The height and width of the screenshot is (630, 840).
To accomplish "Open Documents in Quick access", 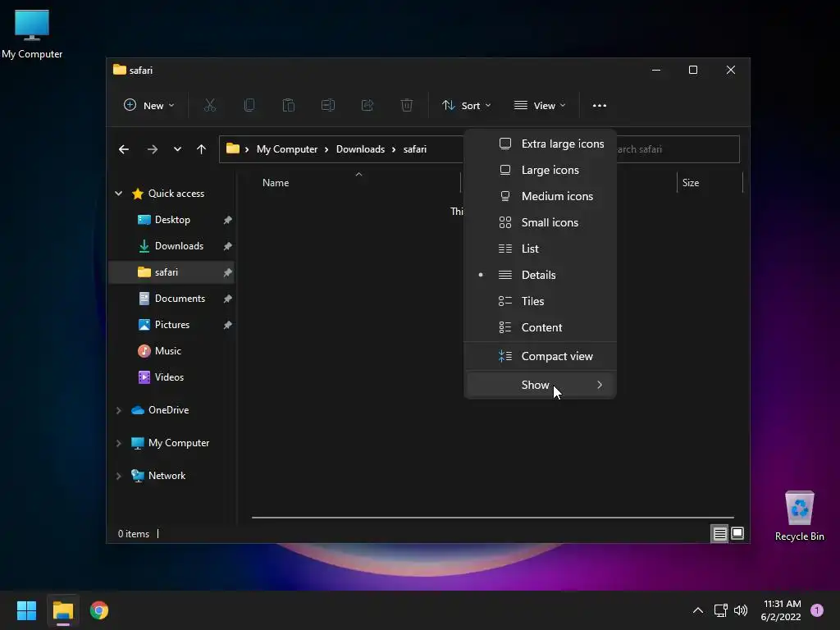I will [171, 299].
